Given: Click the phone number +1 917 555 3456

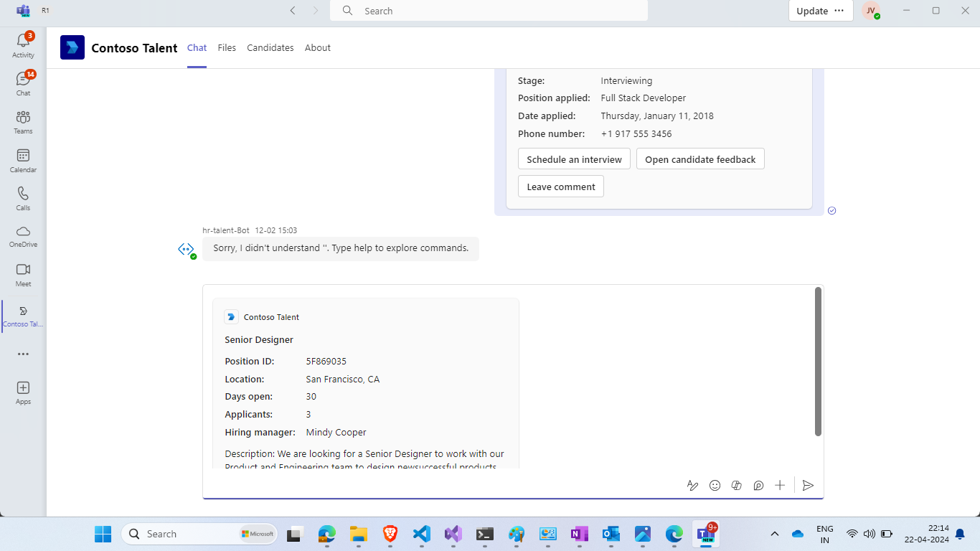Looking at the screenshot, I should [x=636, y=134].
